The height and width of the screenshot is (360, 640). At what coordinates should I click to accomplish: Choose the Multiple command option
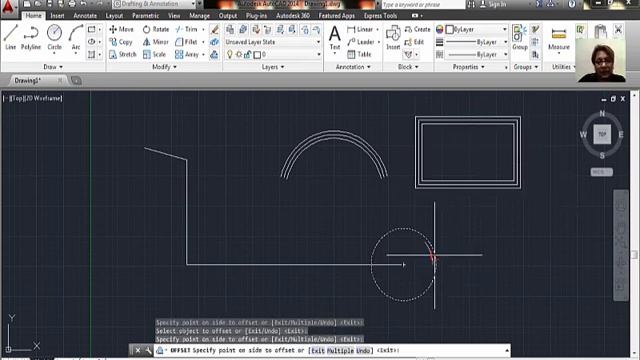click(x=340, y=350)
